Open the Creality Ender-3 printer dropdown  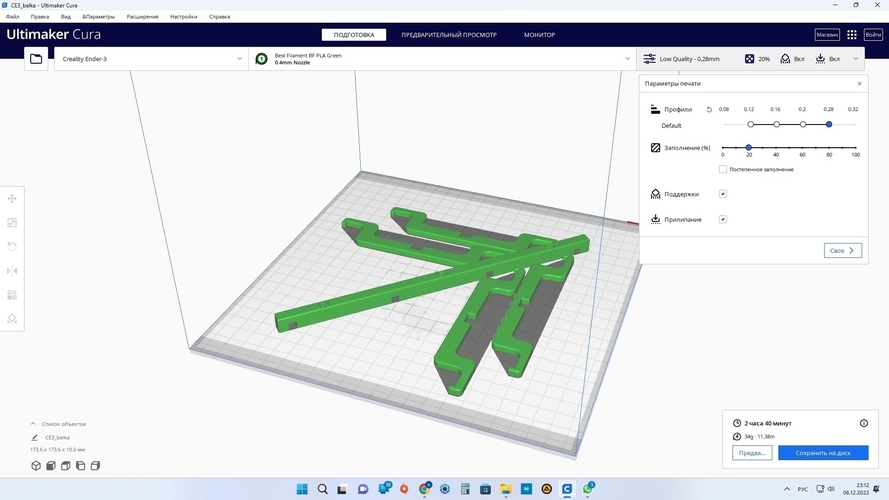tap(151, 59)
